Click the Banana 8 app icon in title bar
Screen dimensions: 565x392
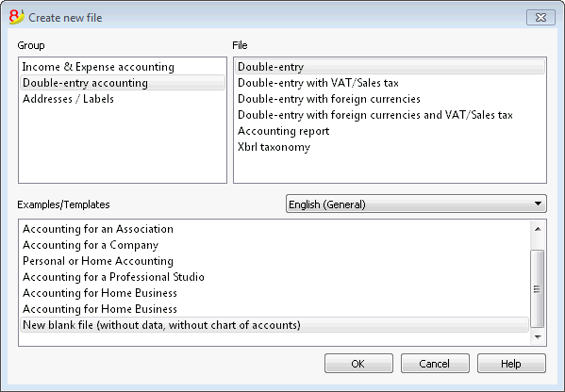16,17
